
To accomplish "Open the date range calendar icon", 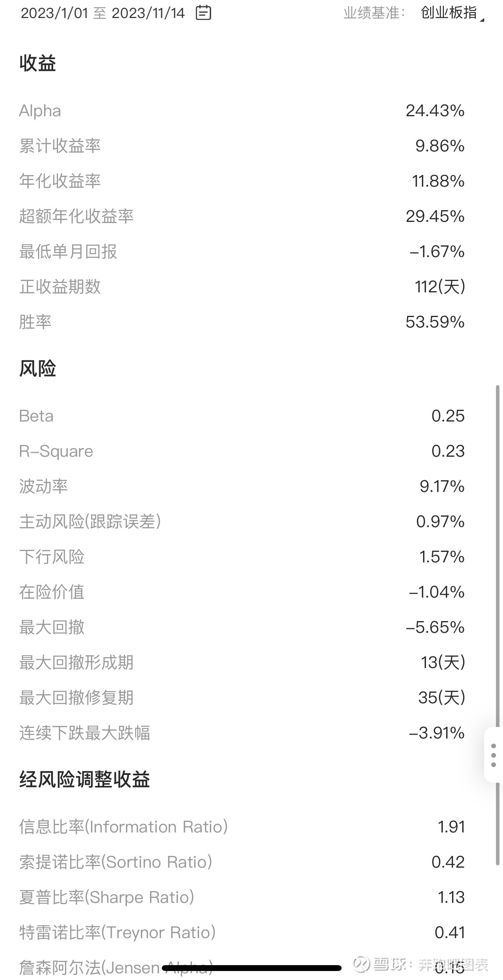I will tap(203, 13).
